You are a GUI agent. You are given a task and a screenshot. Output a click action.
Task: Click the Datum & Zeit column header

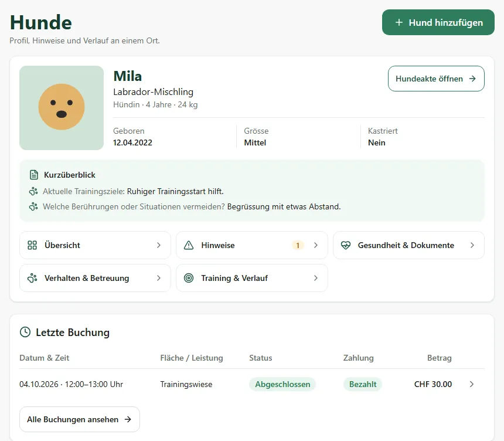(x=45, y=358)
